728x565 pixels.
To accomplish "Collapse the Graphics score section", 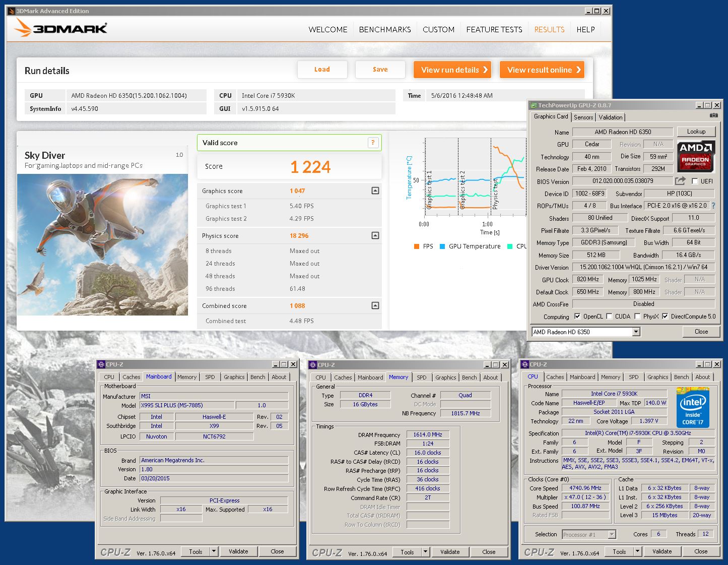I will pyautogui.click(x=375, y=191).
